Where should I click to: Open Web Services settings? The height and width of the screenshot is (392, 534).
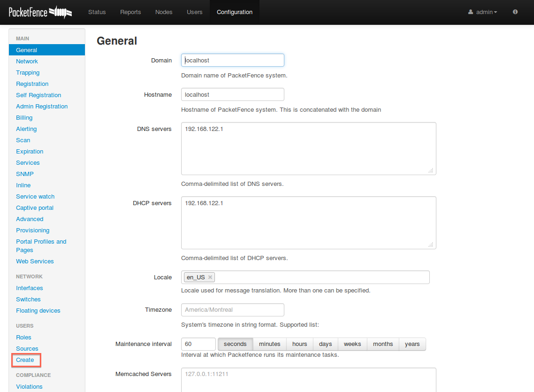coord(35,261)
